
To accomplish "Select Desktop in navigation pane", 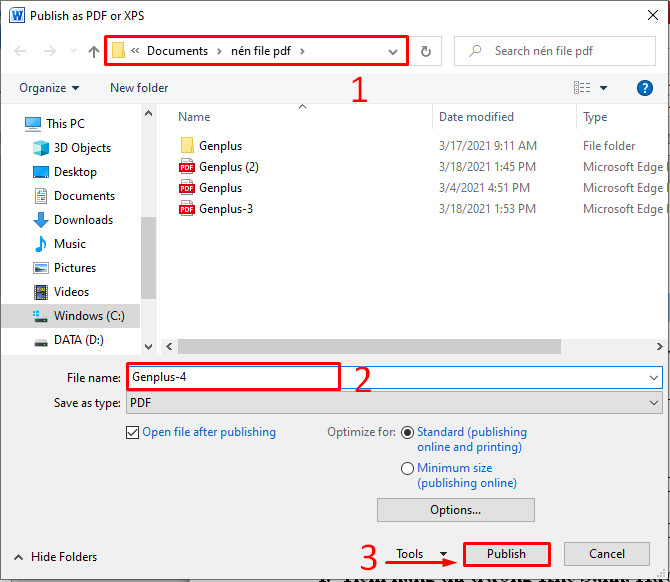I will (x=65, y=172).
